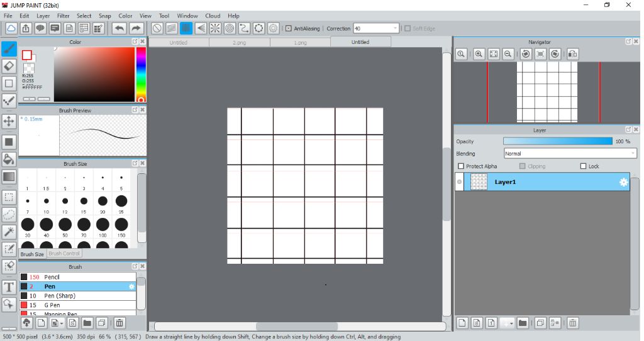Enable concentric circle snap

[230, 28]
